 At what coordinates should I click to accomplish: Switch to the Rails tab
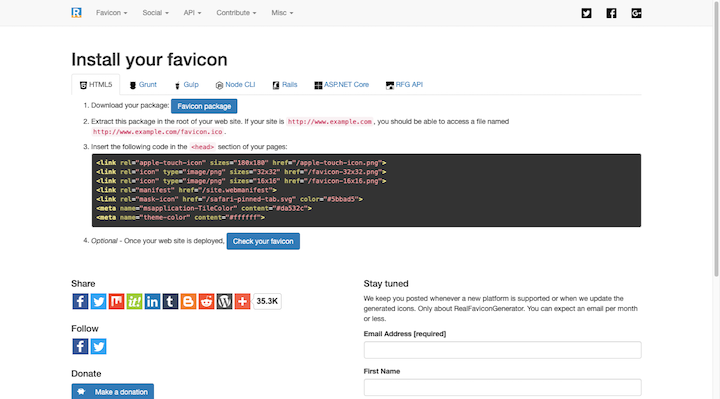285,85
